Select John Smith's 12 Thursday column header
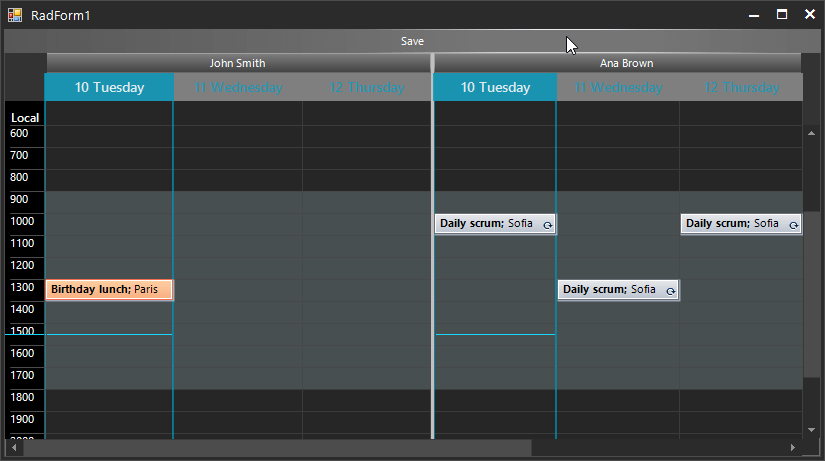The width and height of the screenshot is (825, 461). tap(367, 87)
